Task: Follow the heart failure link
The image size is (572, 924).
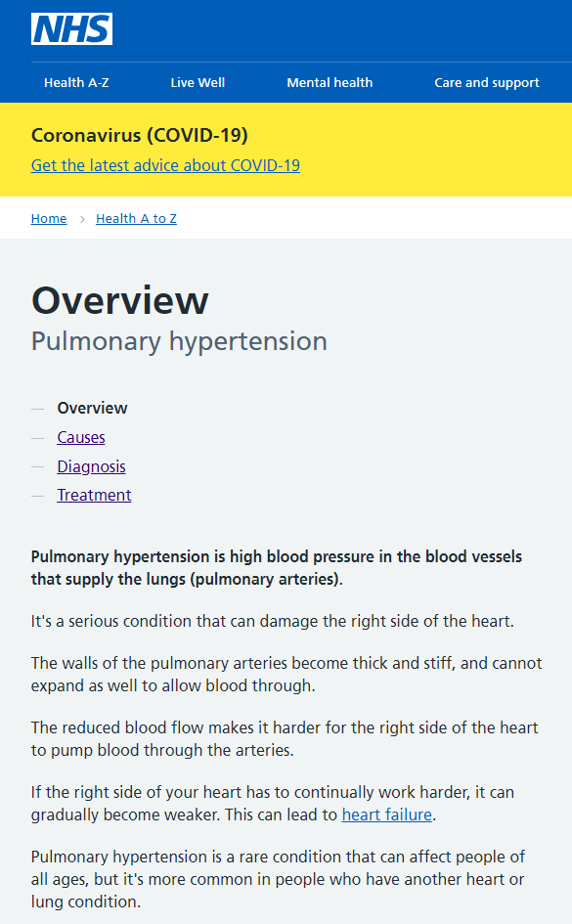Action: click(387, 814)
